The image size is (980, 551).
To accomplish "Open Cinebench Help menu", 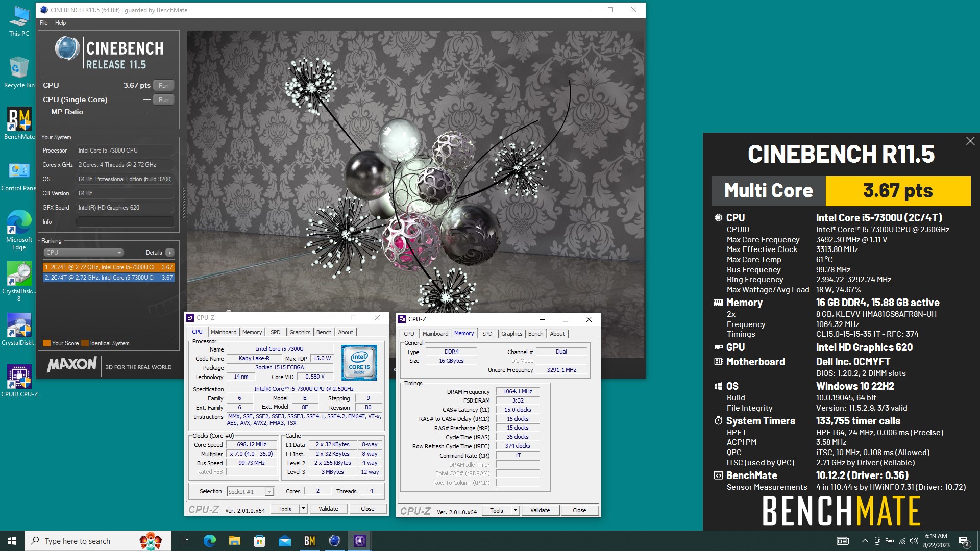I will [60, 23].
